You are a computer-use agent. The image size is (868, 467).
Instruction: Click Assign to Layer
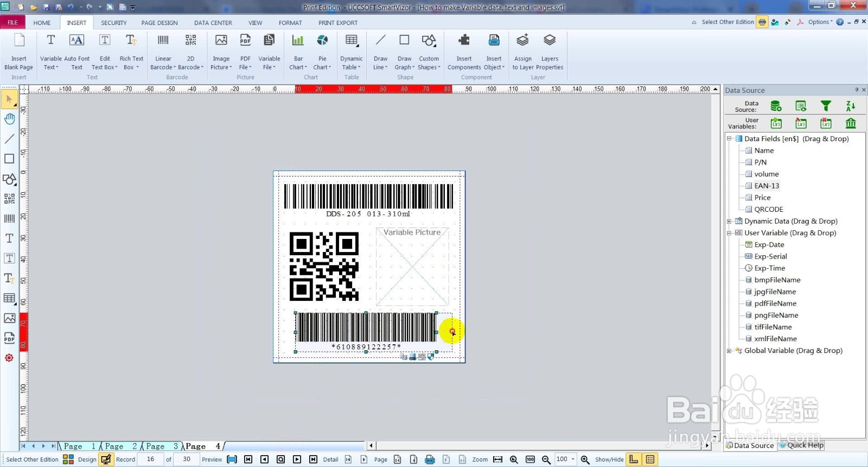(522, 52)
